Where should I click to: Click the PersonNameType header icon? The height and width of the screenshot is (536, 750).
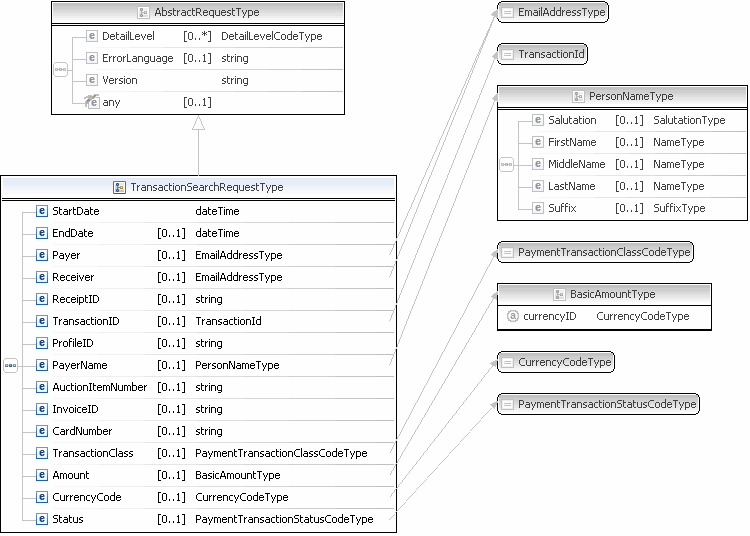click(x=578, y=96)
